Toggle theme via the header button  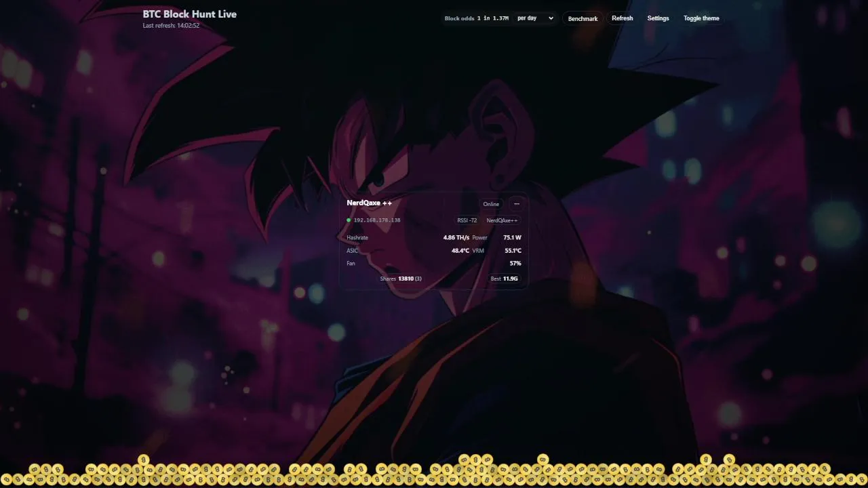(x=701, y=18)
